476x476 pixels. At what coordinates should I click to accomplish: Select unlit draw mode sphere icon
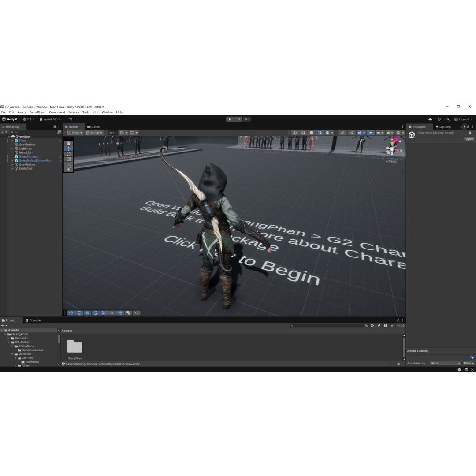[x=311, y=133]
